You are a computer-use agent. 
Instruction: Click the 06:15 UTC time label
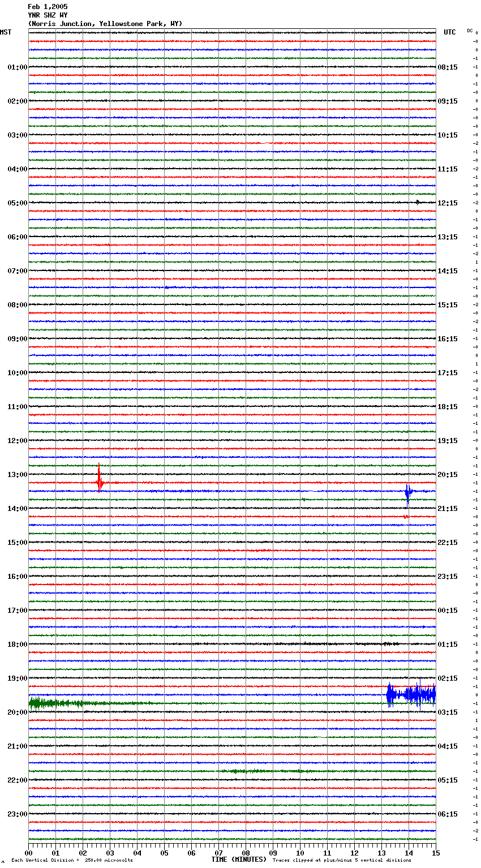click(x=448, y=814)
